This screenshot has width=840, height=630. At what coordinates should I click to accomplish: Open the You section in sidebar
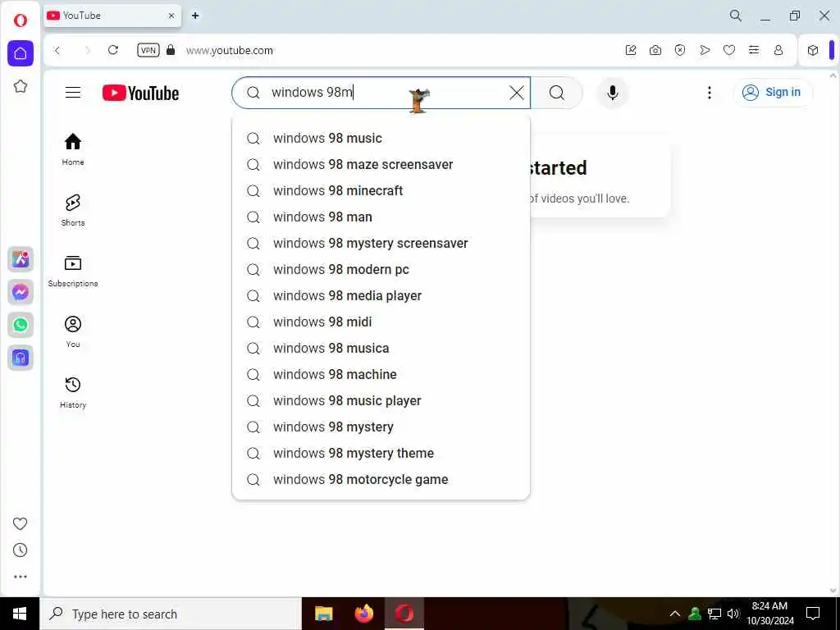click(x=73, y=331)
